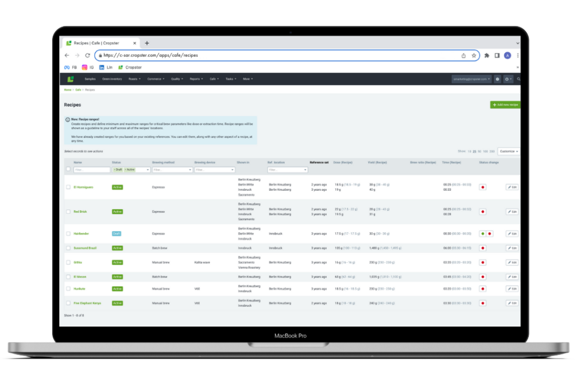Click the browser reload icon

click(88, 56)
